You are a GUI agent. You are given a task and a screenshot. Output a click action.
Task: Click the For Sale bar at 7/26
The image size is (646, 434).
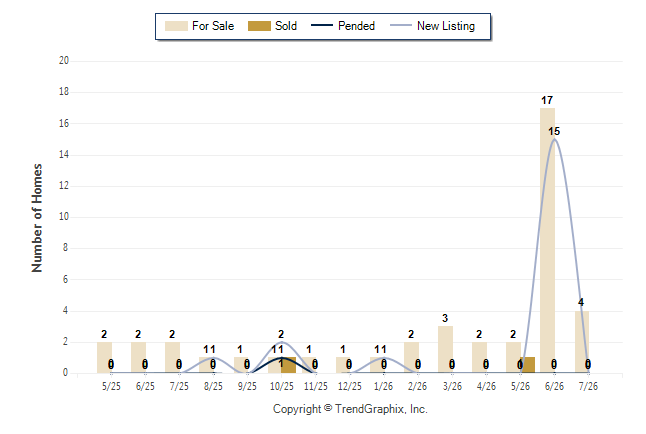pos(582,342)
